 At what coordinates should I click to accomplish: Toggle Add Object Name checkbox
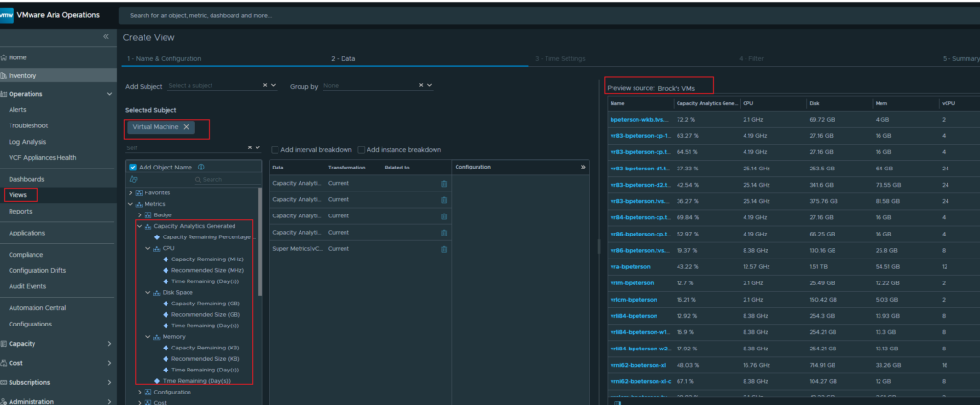tap(133, 167)
